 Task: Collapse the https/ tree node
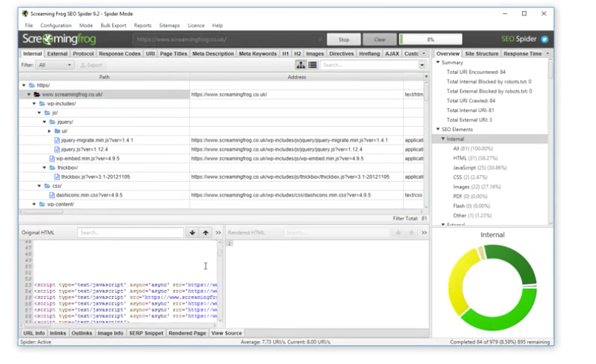[x=24, y=86]
